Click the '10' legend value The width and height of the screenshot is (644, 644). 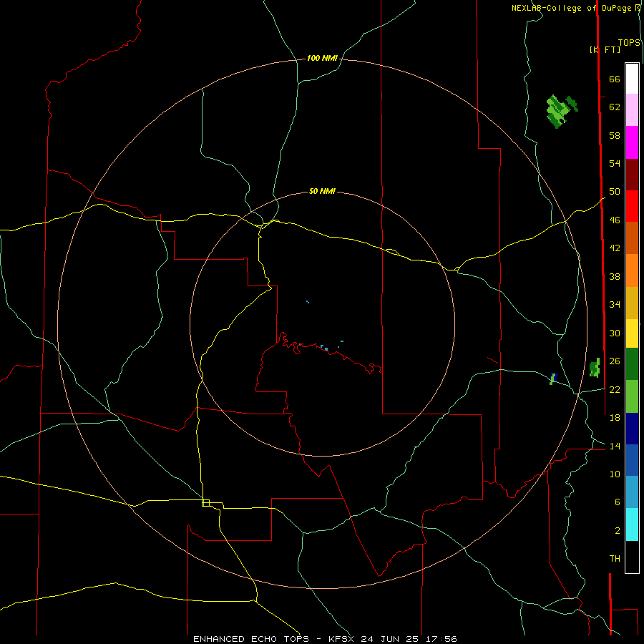click(x=615, y=474)
